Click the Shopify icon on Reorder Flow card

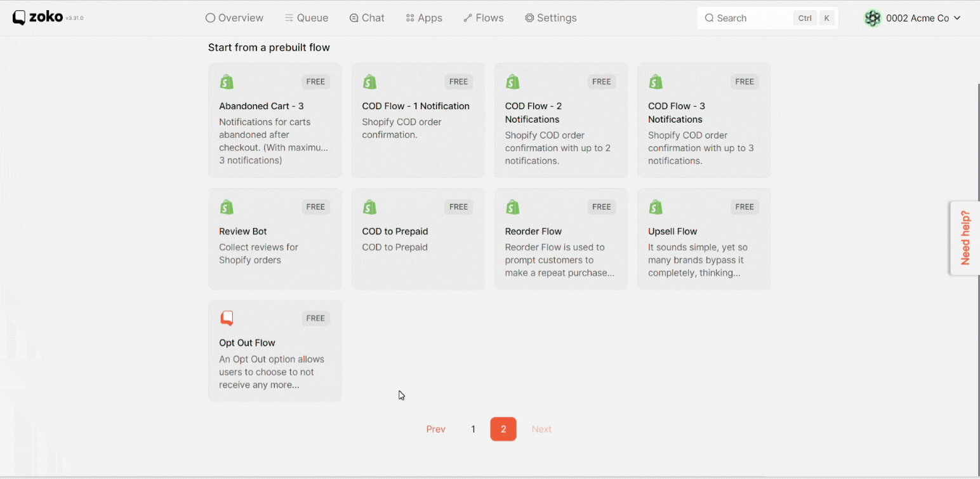click(513, 207)
